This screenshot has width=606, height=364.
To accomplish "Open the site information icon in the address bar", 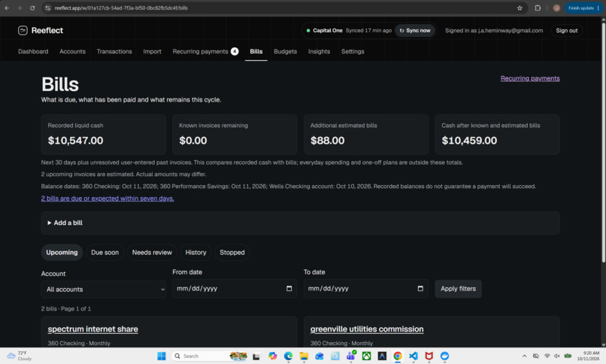I will coord(47,8).
